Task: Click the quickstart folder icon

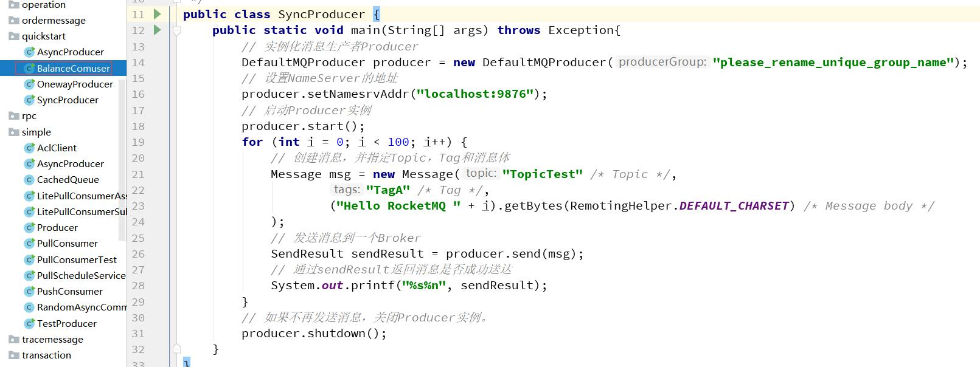Action: [13, 36]
